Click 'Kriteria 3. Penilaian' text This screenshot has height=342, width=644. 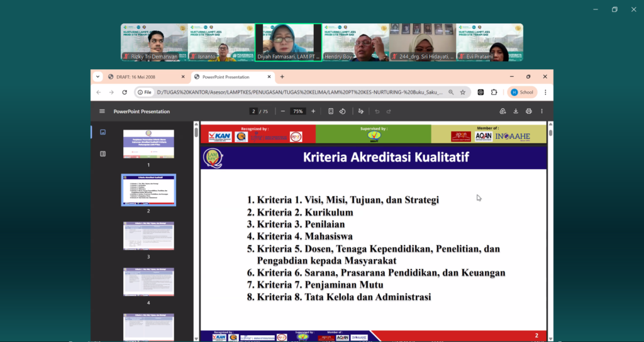click(301, 224)
